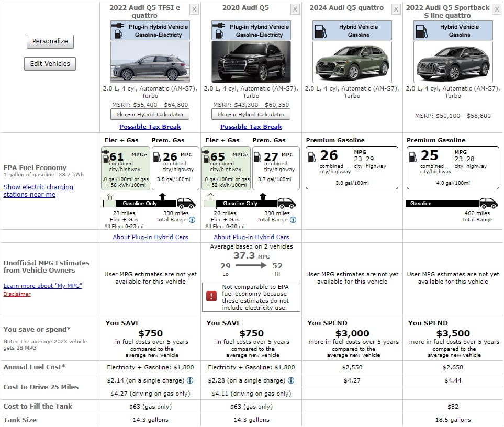
Task: Click the plug-pump icon beside 65 MPGe
Action: coord(206,156)
